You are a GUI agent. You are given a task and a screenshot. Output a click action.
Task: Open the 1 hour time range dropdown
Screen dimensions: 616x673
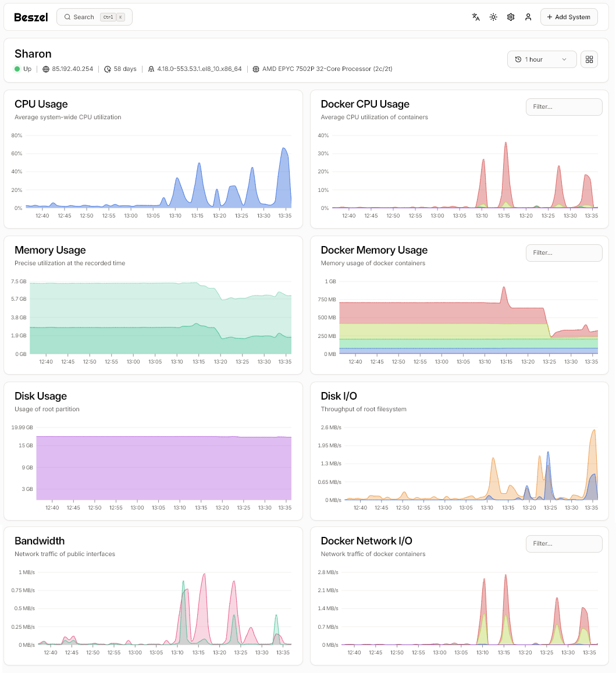[x=542, y=59]
